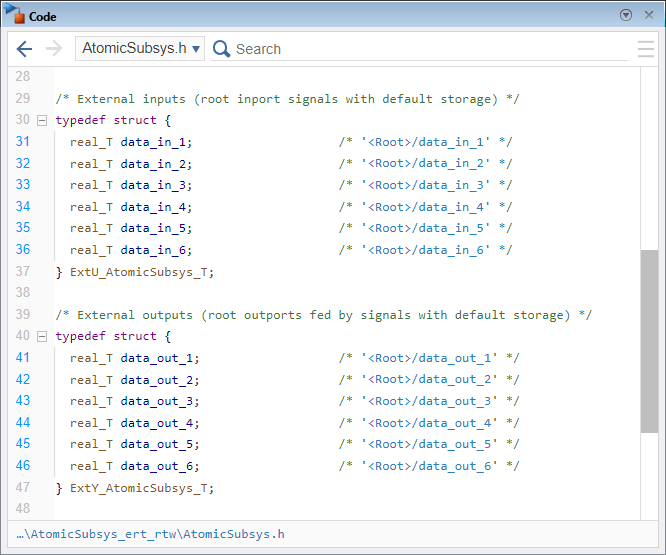666x555 pixels.
Task: Open the Code panel options dropdown arrow
Action: 626,15
